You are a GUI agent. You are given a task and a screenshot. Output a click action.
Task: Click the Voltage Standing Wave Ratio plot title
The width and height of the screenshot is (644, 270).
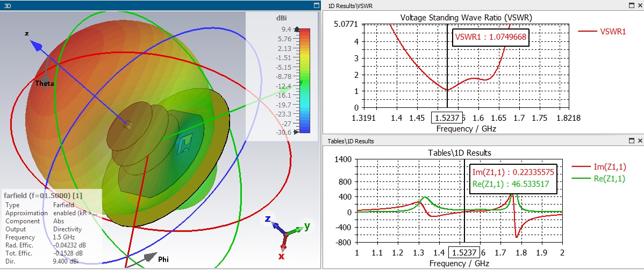(x=466, y=18)
